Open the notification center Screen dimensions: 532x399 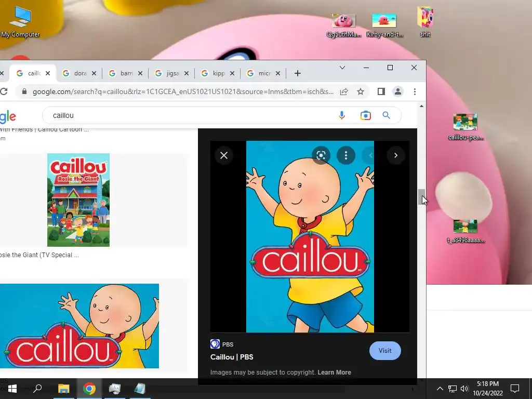(x=515, y=389)
